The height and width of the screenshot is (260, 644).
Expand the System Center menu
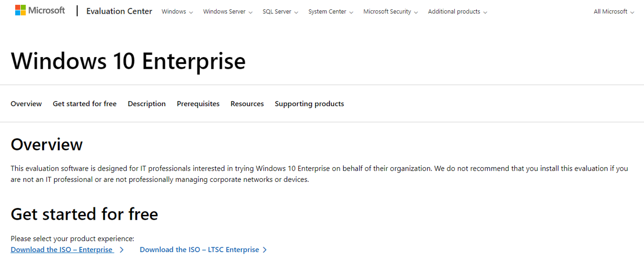pyautogui.click(x=330, y=12)
